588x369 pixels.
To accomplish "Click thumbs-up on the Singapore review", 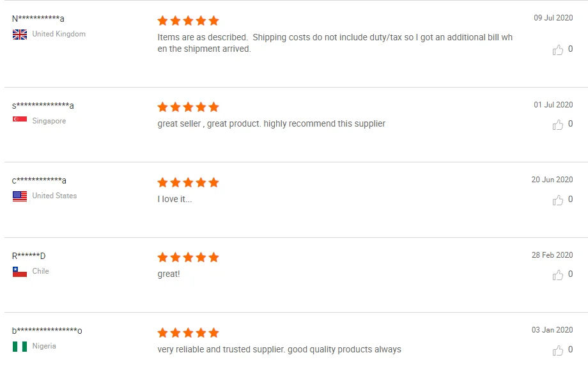I will tap(558, 125).
